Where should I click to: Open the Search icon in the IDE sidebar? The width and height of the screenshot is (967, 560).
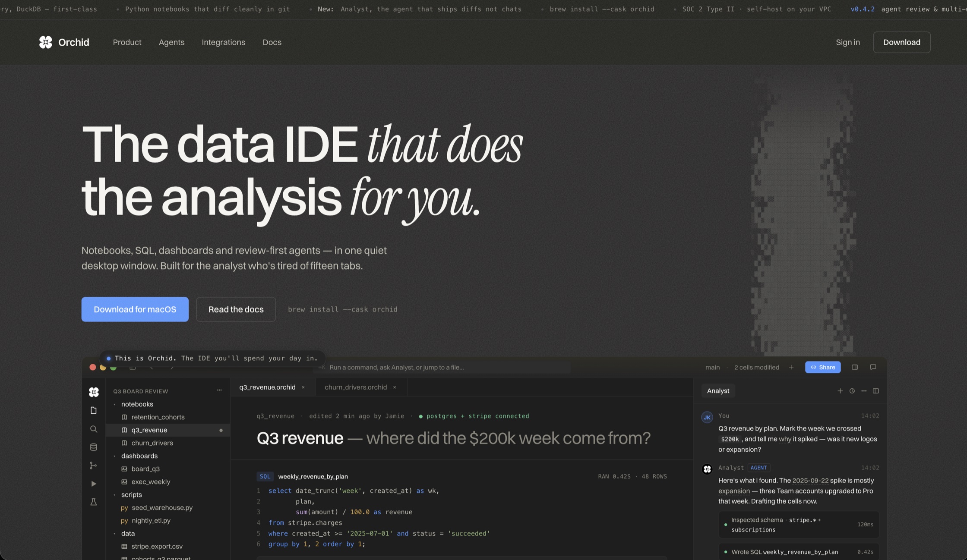pyautogui.click(x=94, y=429)
